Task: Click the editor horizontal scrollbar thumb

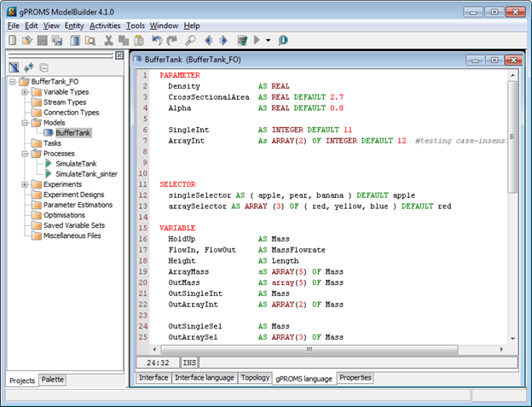Action: point(309,349)
